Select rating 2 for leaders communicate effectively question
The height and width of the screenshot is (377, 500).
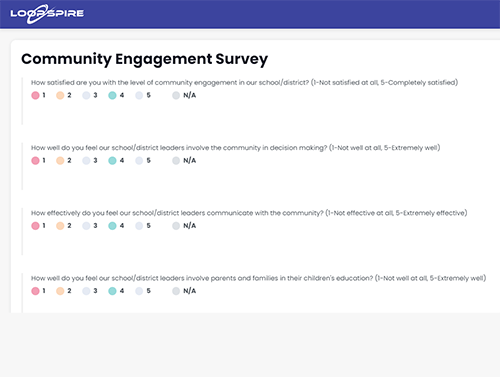[x=60, y=226]
